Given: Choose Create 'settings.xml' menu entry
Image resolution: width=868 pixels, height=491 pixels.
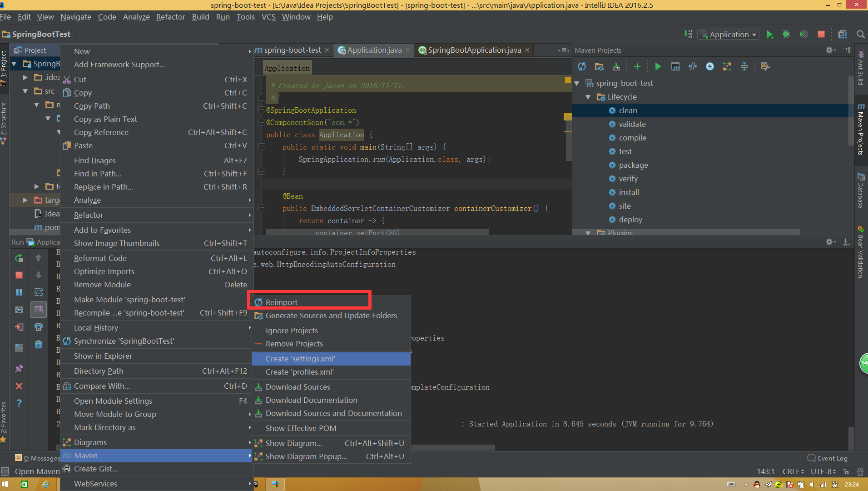Looking at the screenshot, I should tap(332, 359).
